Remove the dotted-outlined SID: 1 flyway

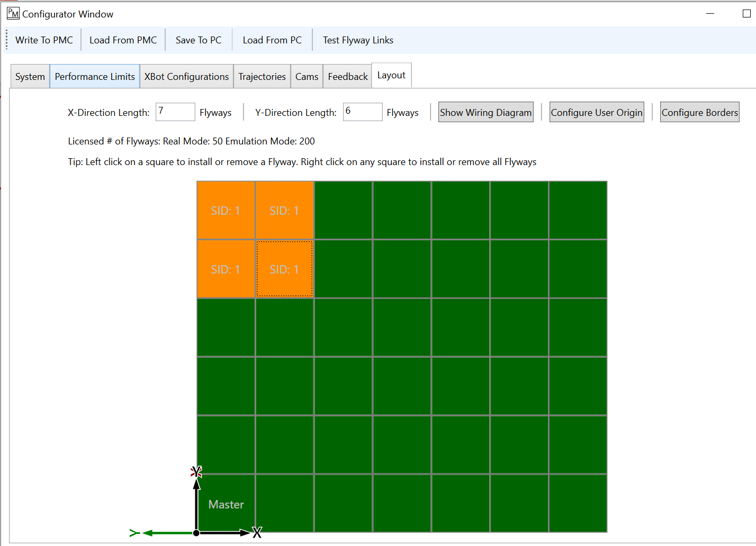(x=284, y=269)
